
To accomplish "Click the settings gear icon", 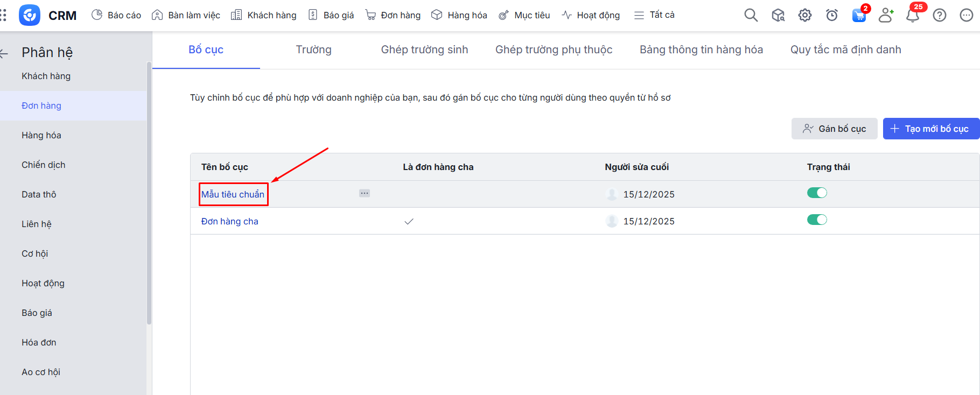I will [x=804, y=15].
